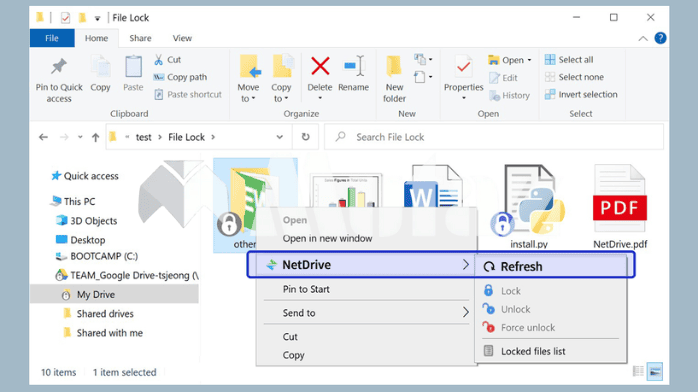Screen dimensions: 698x392
Task: Click Paste shortcut in the ribbon
Action: tap(187, 94)
